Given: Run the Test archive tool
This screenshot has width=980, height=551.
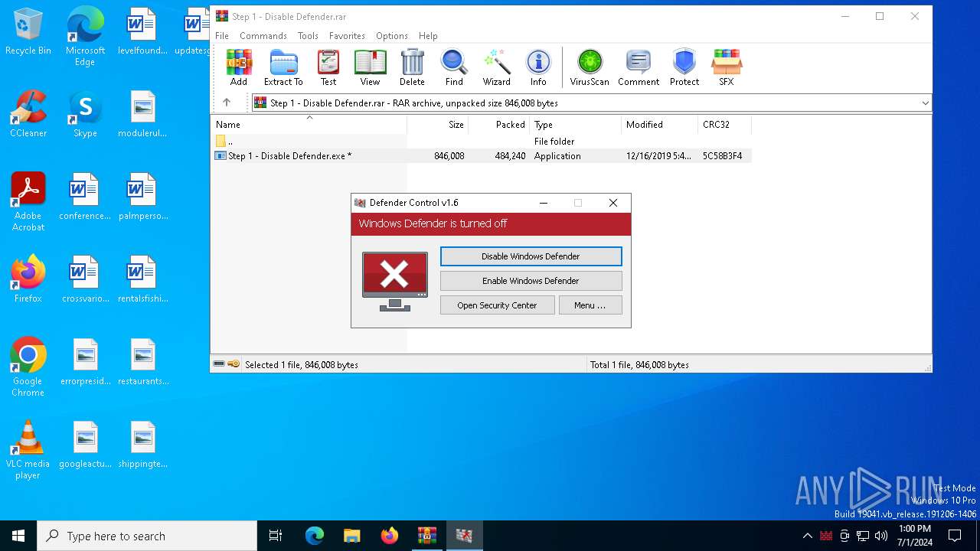Looking at the screenshot, I should click(x=328, y=67).
